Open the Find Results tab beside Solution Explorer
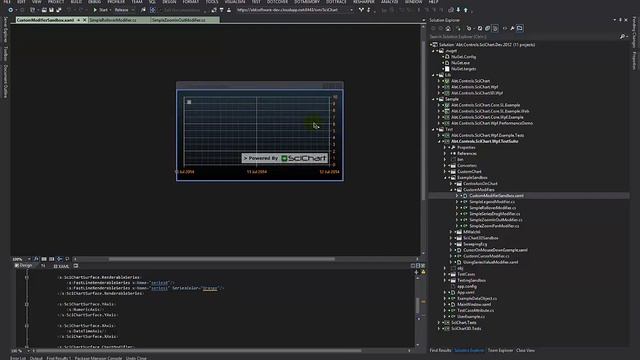Image resolution: width=640 pixels, height=360 pixels. click(x=440, y=350)
